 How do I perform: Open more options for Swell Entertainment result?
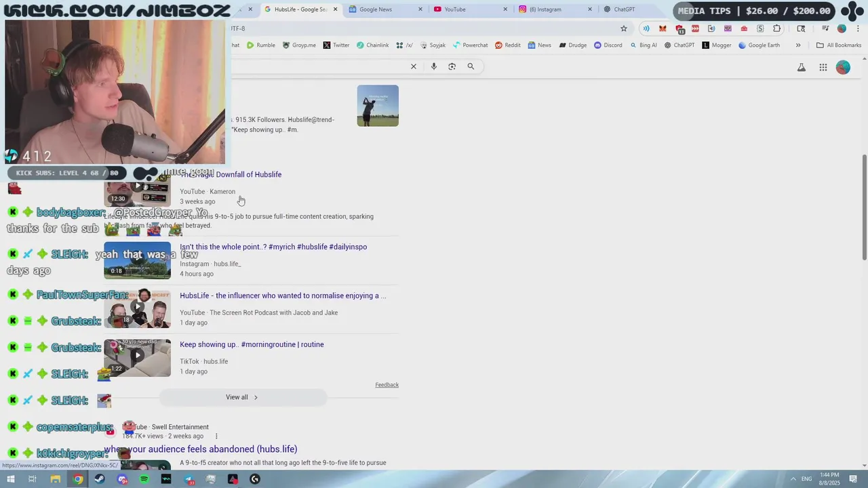[216, 436]
